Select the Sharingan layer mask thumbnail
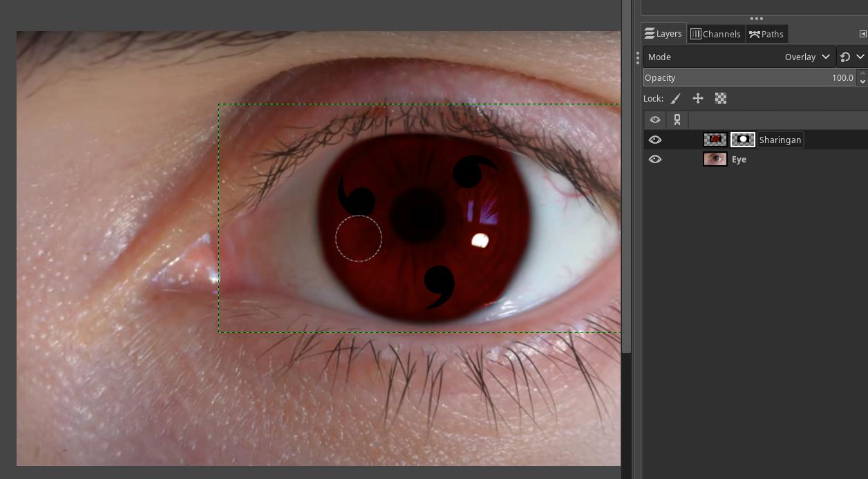This screenshot has height=479, width=868. (743, 140)
